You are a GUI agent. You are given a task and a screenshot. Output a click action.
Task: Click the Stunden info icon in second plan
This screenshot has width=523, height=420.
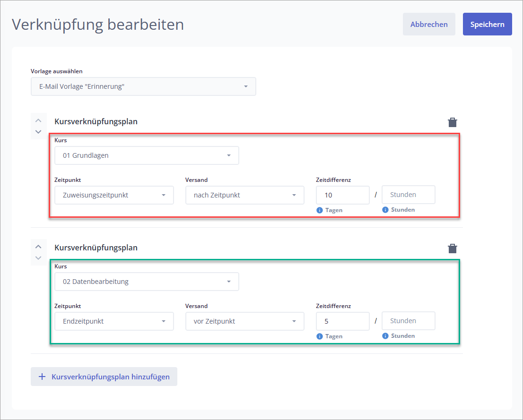click(x=385, y=335)
